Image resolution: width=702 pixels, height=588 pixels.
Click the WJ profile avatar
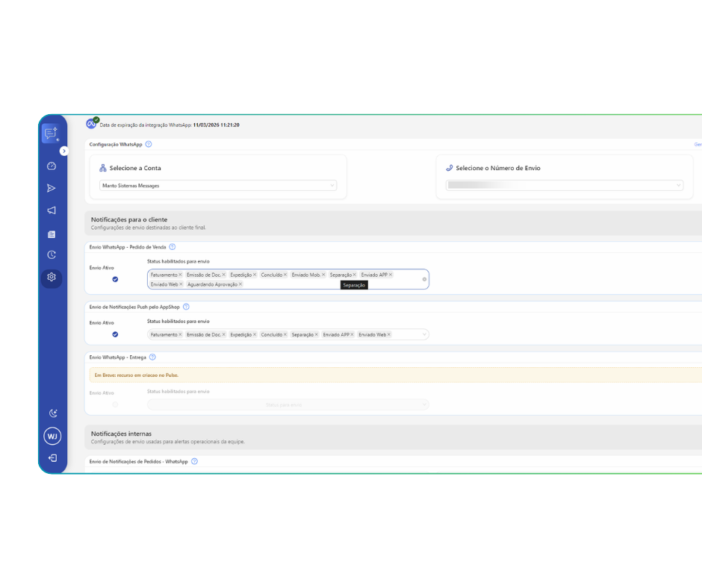pos(52,436)
